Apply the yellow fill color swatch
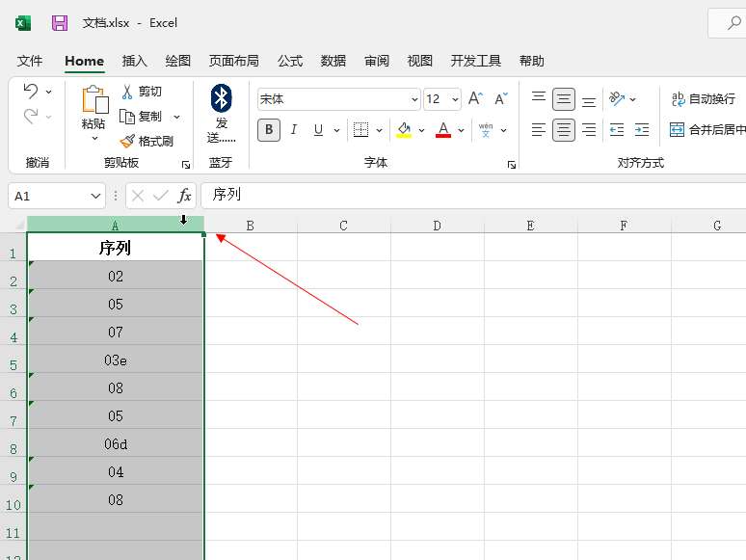Screen dimensions: 746x560 coord(404,129)
